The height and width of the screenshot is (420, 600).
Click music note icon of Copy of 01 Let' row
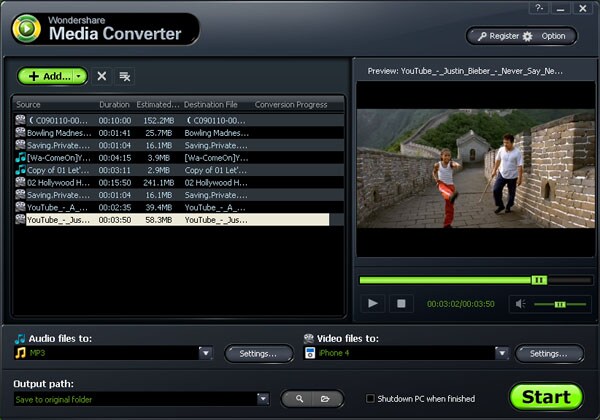[x=20, y=169]
